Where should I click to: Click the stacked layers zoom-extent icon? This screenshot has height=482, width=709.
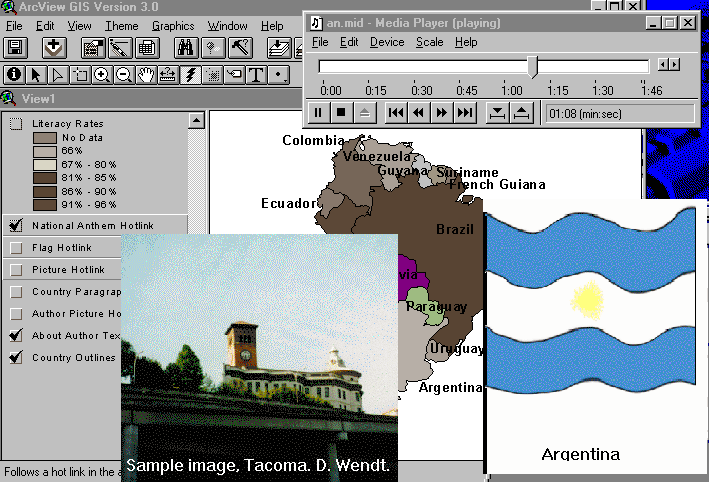pos(279,48)
